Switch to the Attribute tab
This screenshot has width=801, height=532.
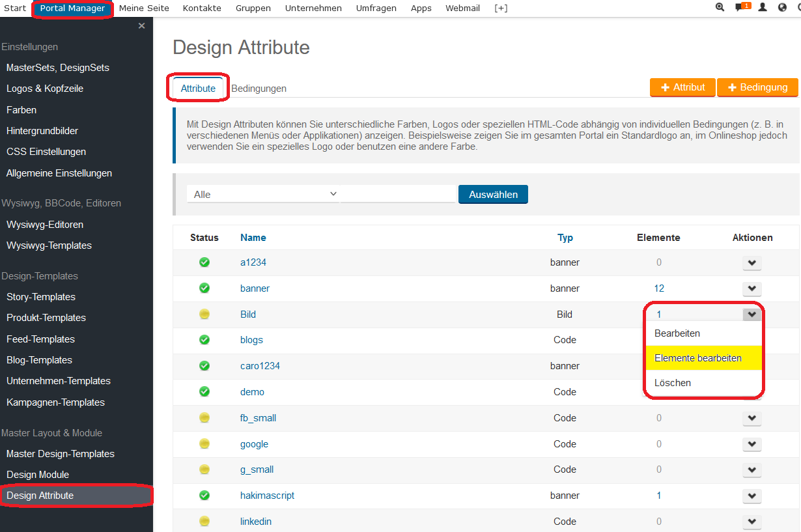click(198, 89)
